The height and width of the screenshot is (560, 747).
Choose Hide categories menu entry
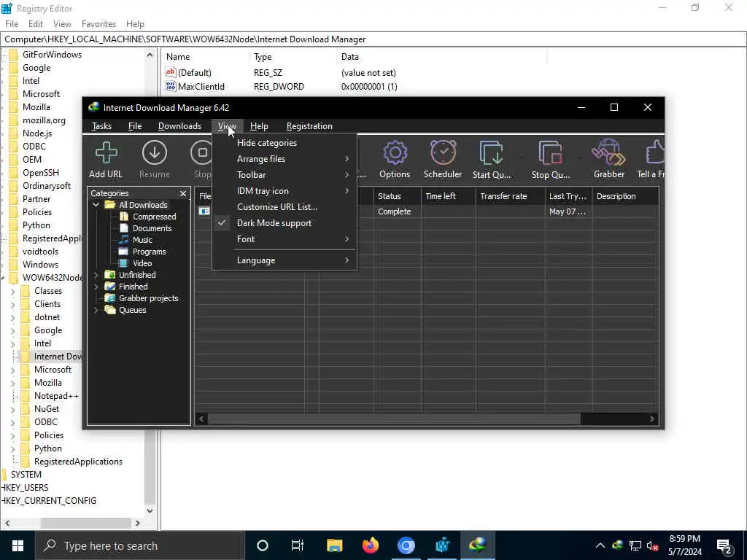285,143
